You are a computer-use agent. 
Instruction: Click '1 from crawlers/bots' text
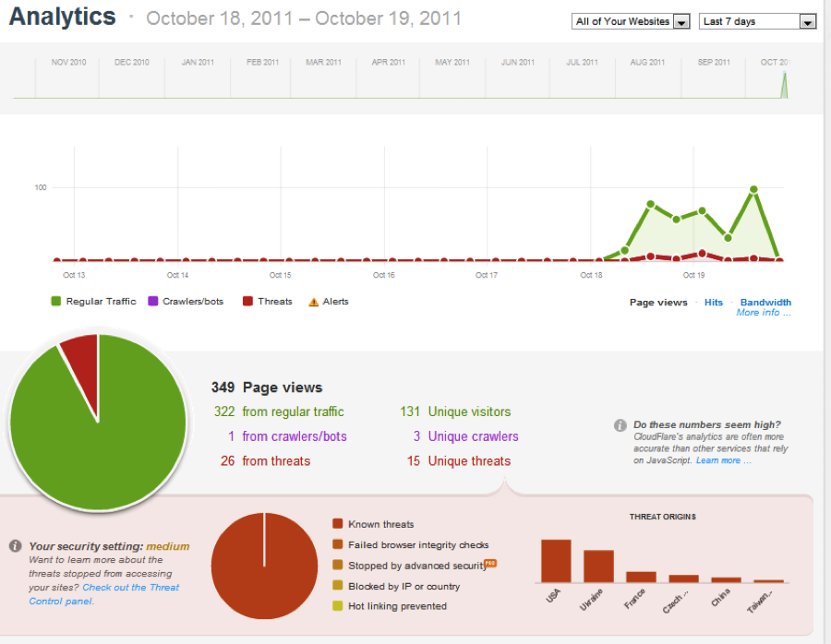pos(287,436)
